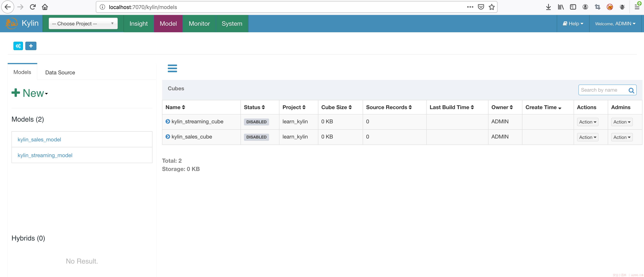Click the browser back arrow

pyautogui.click(x=8, y=7)
